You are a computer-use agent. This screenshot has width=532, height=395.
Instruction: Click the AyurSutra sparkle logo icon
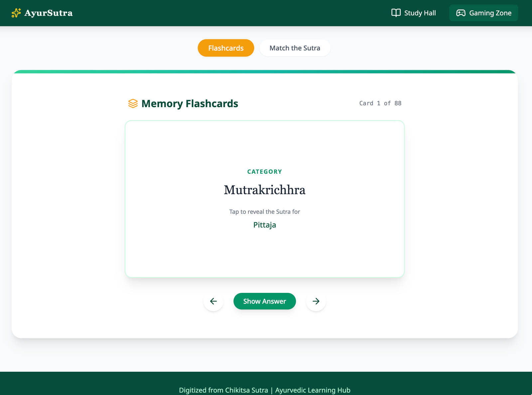16,13
